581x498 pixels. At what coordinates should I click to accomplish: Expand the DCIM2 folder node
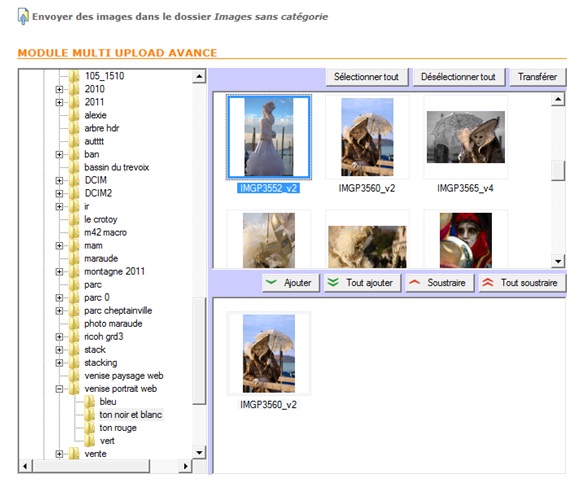59,193
